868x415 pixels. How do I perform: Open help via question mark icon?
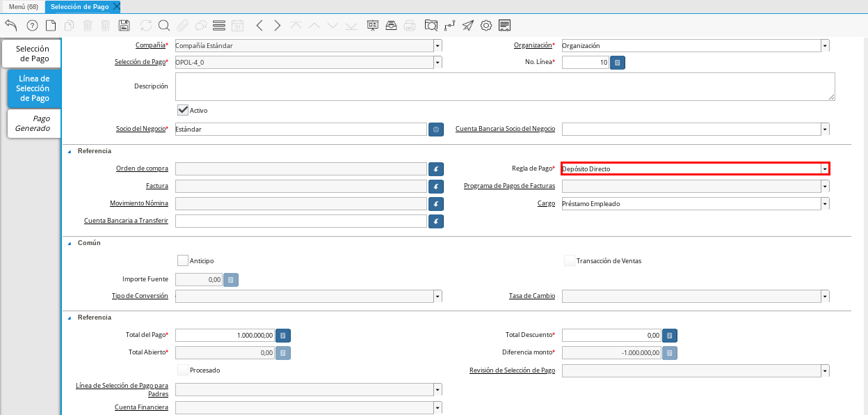point(32,26)
